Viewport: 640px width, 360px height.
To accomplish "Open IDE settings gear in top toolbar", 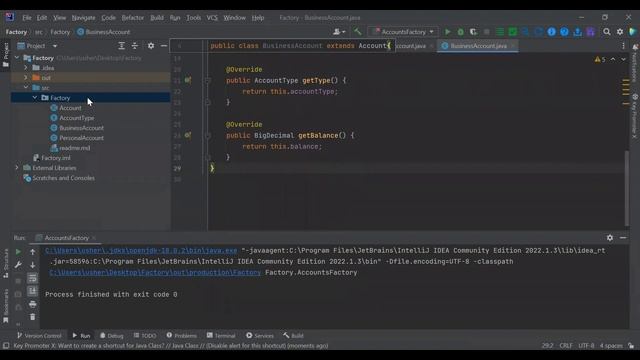I will pyautogui.click(x=620, y=32).
